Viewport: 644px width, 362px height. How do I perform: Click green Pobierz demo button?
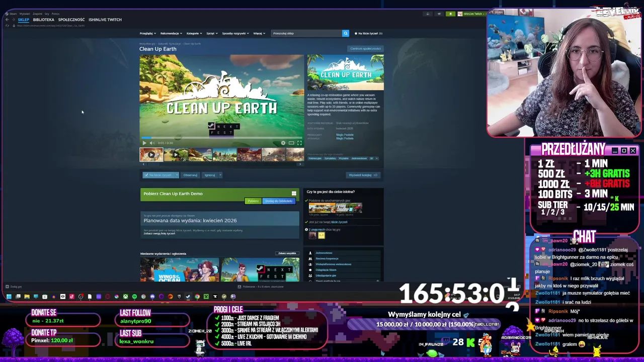(x=253, y=201)
